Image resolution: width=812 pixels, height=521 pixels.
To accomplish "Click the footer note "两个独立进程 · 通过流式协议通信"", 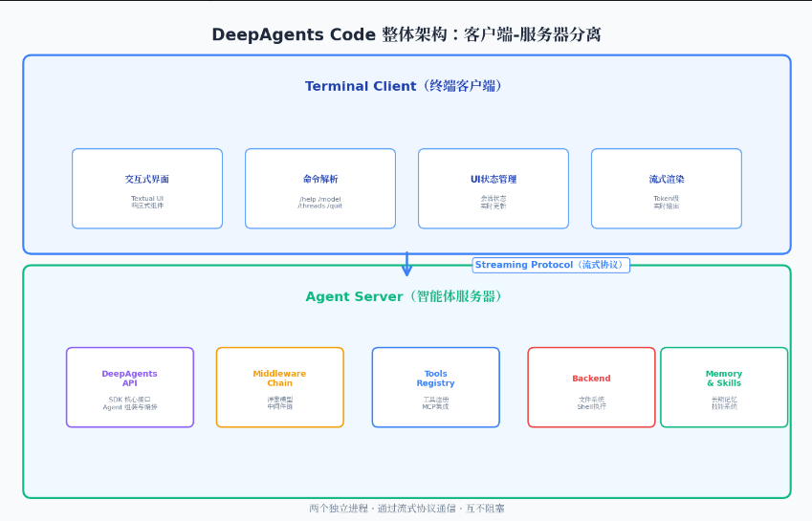I will click(x=383, y=509).
